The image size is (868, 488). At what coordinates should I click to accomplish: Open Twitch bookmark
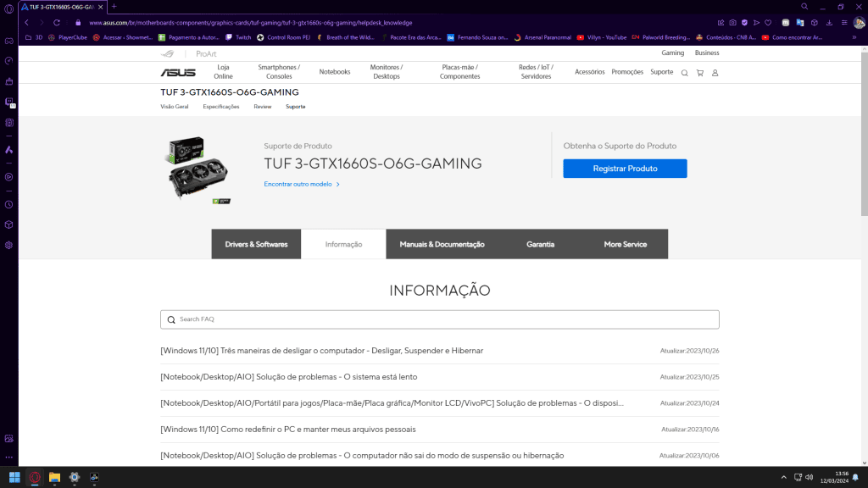238,37
